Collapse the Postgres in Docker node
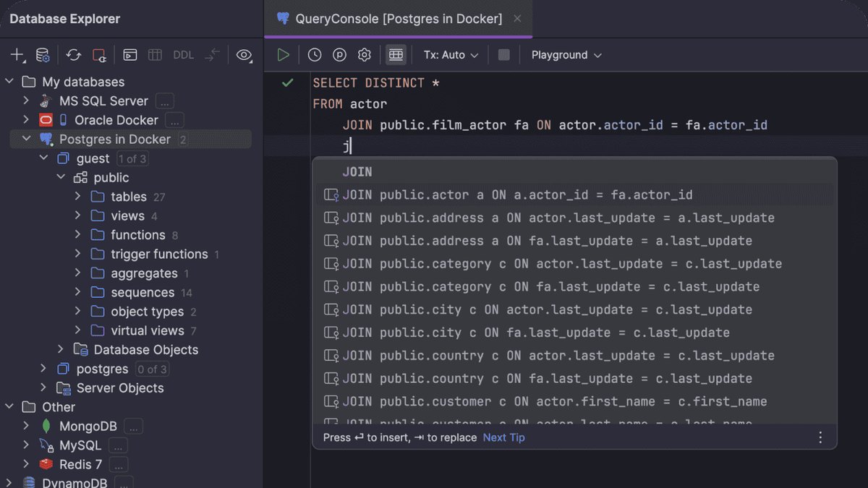 pyautogui.click(x=27, y=140)
